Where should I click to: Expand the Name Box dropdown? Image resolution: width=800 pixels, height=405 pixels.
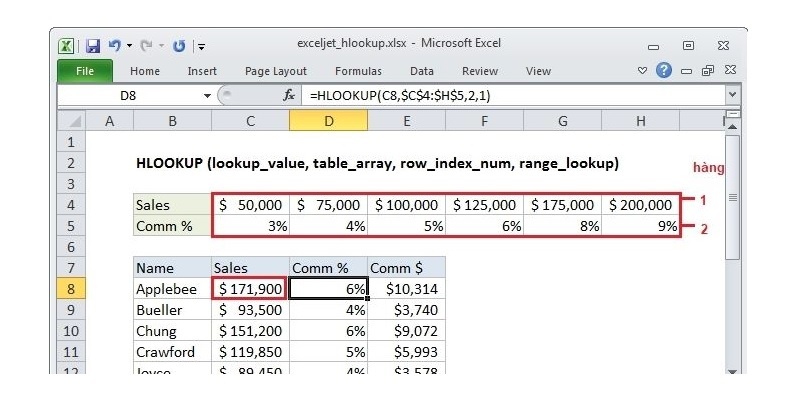(207, 95)
